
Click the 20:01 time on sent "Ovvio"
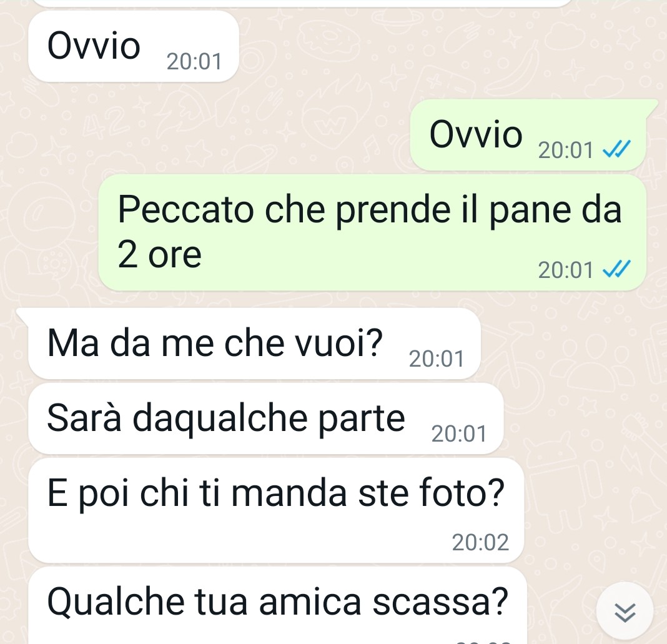pyautogui.click(x=566, y=150)
